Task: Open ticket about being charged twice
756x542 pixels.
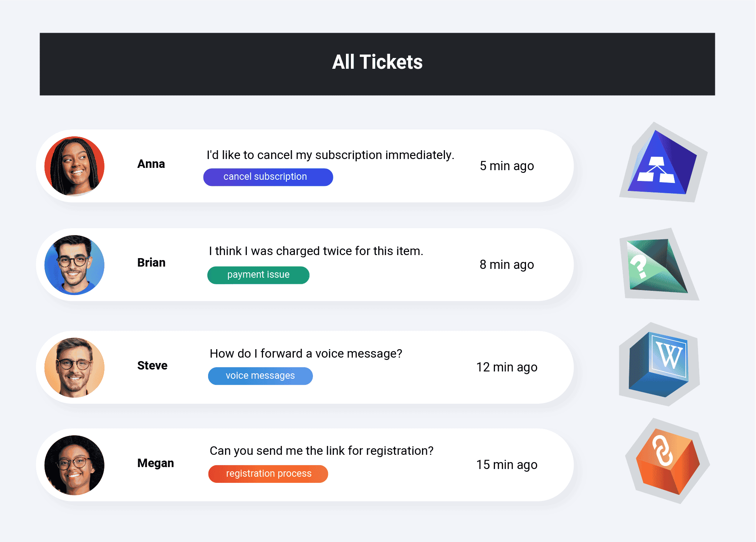Action: click(305, 265)
